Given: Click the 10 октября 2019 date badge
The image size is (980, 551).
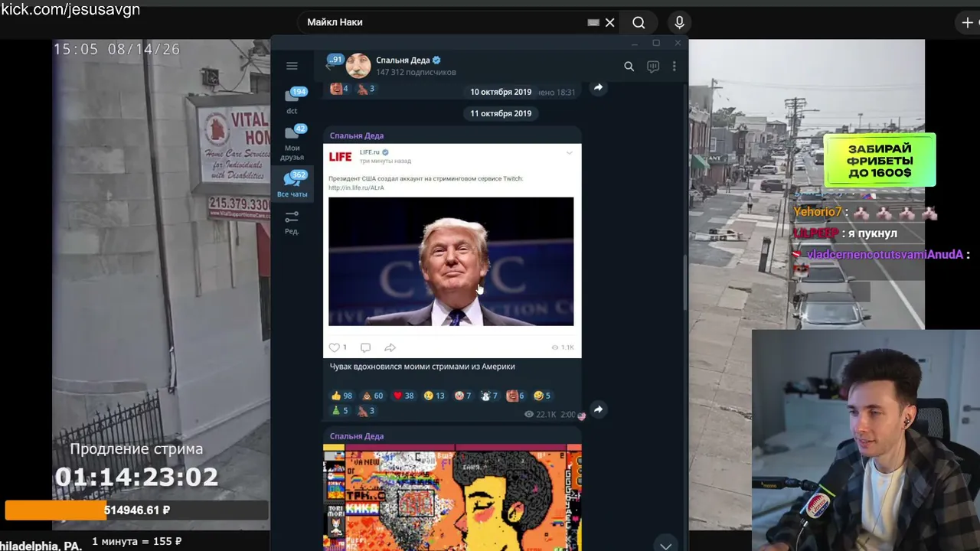Looking at the screenshot, I should pos(501,92).
